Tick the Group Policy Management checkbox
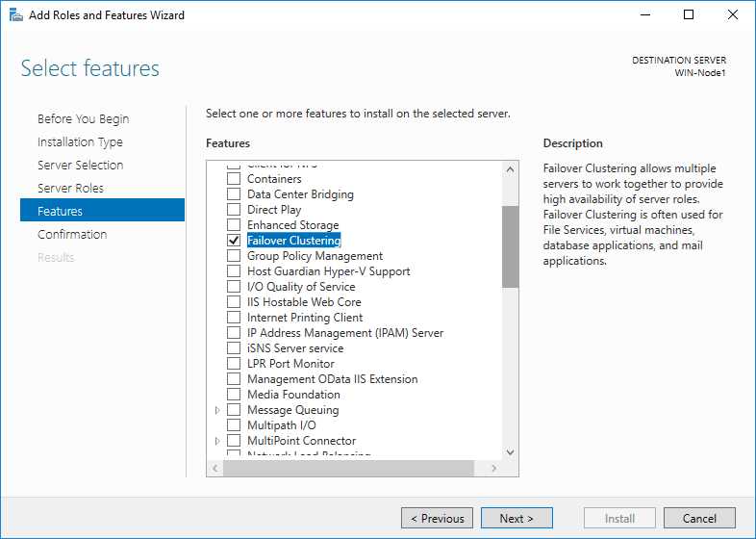 (234, 256)
